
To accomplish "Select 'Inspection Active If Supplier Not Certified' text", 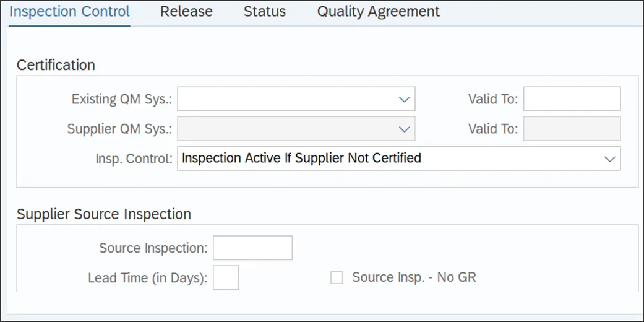I will pyautogui.click(x=301, y=158).
